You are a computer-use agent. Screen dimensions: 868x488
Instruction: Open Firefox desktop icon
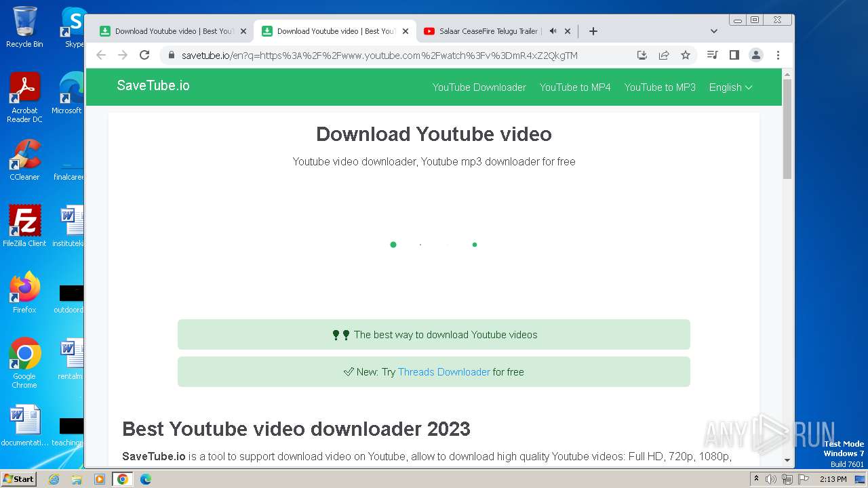click(24, 292)
